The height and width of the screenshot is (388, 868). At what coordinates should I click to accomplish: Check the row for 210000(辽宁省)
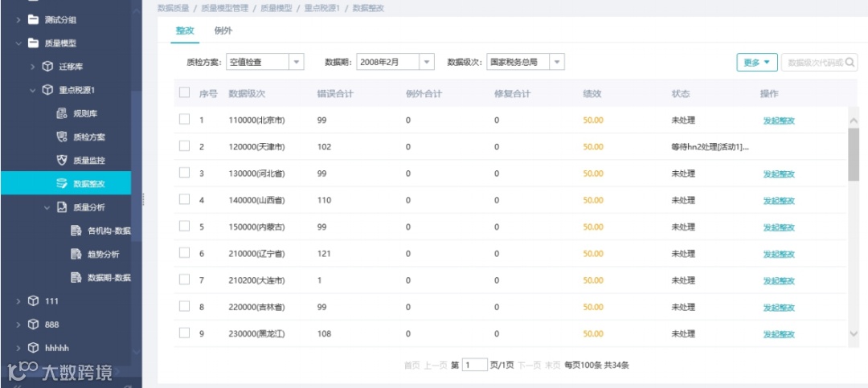tap(184, 253)
